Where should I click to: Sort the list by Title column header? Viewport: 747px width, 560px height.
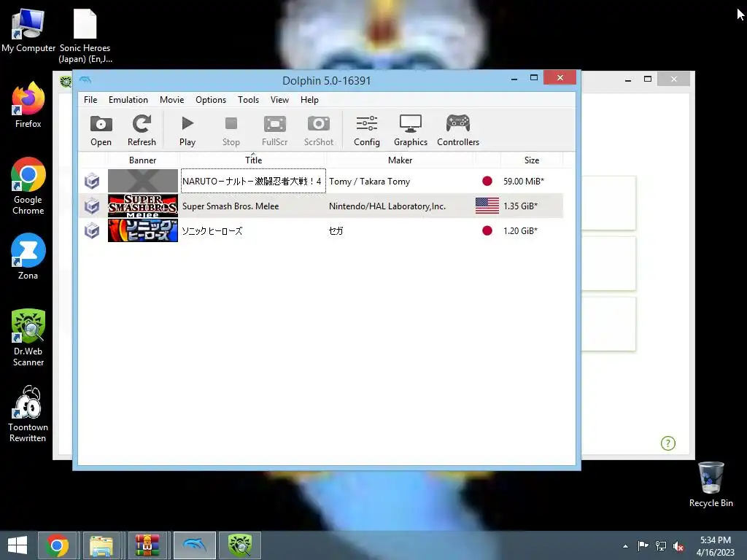(x=253, y=160)
